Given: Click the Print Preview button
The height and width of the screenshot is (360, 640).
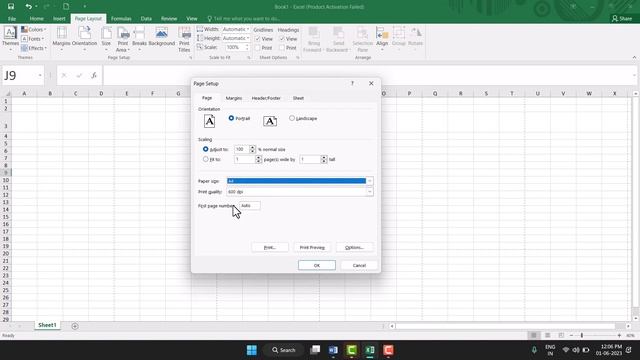Looking at the screenshot, I should (312, 247).
